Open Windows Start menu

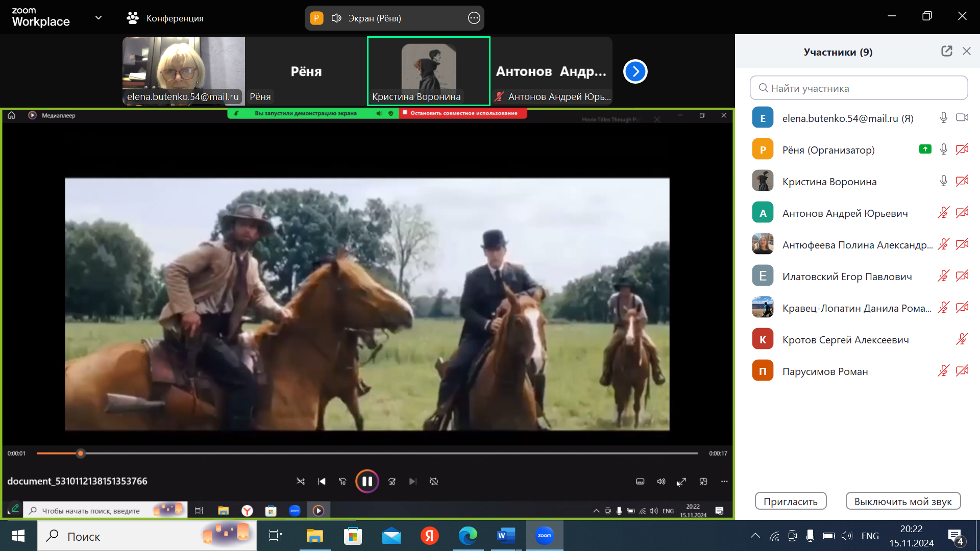click(18, 536)
